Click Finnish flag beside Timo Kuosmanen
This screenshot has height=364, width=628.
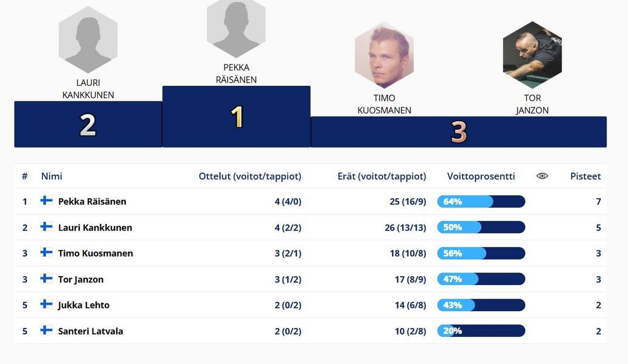pyautogui.click(x=47, y=253)
